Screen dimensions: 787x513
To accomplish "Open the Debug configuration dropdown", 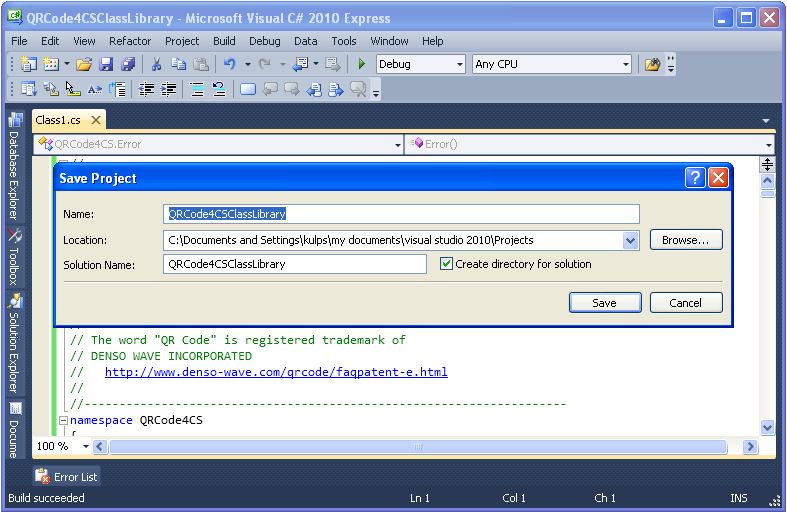I will point(459,64).
